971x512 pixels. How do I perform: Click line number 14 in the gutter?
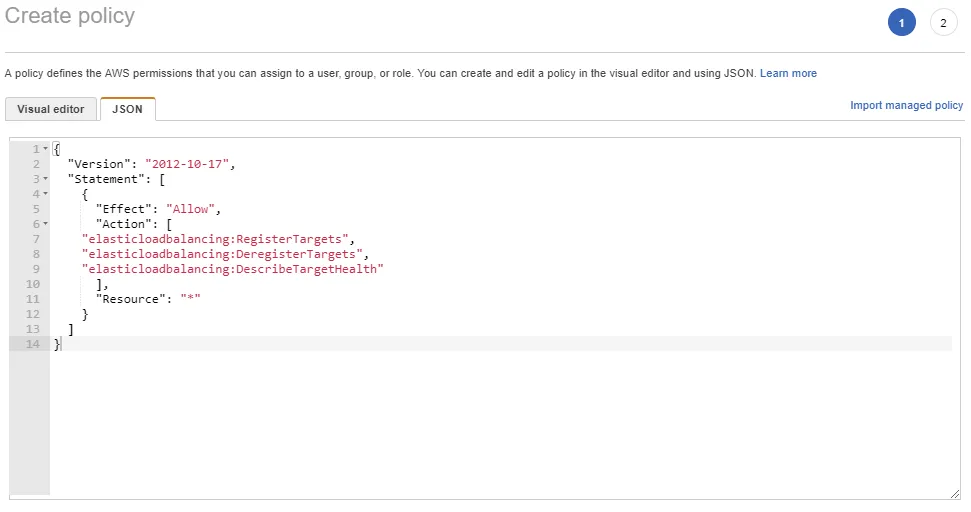tap(35, 344)
